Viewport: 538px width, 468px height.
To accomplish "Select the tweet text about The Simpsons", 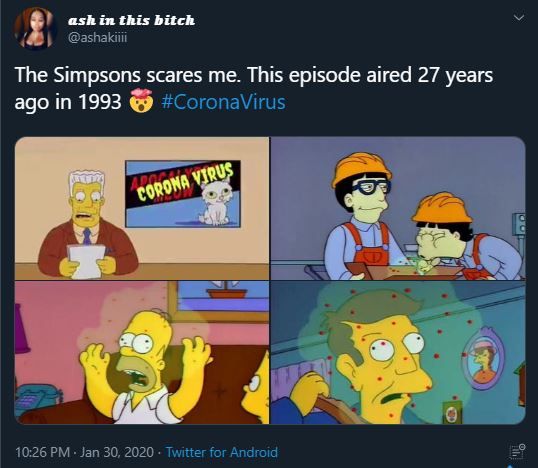I will tap(254, 88).
